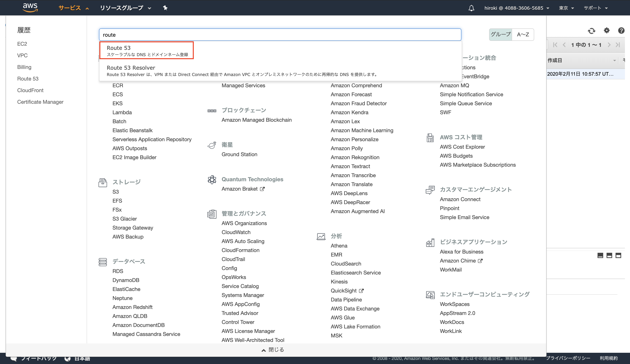The width and height of the screenshot is (630, 364).
Task: Open CloudFront from history list
Action: click(x=30, y=90)
